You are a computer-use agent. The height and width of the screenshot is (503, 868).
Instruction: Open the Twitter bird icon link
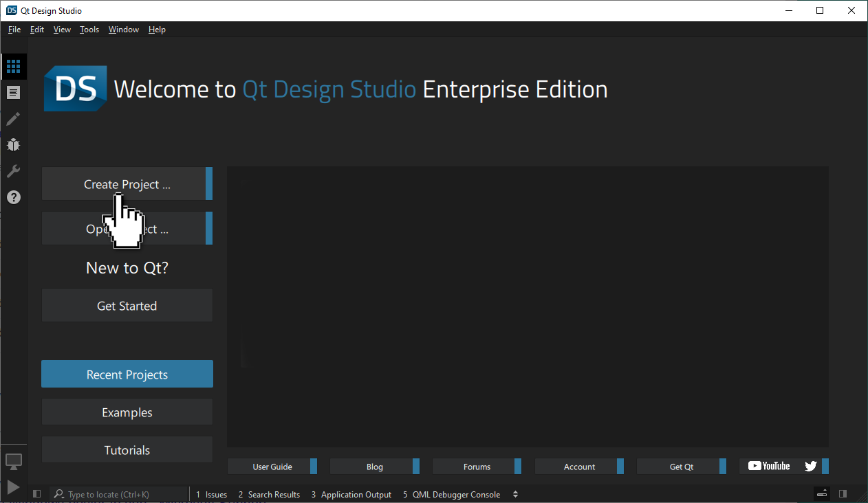[811, 466]
